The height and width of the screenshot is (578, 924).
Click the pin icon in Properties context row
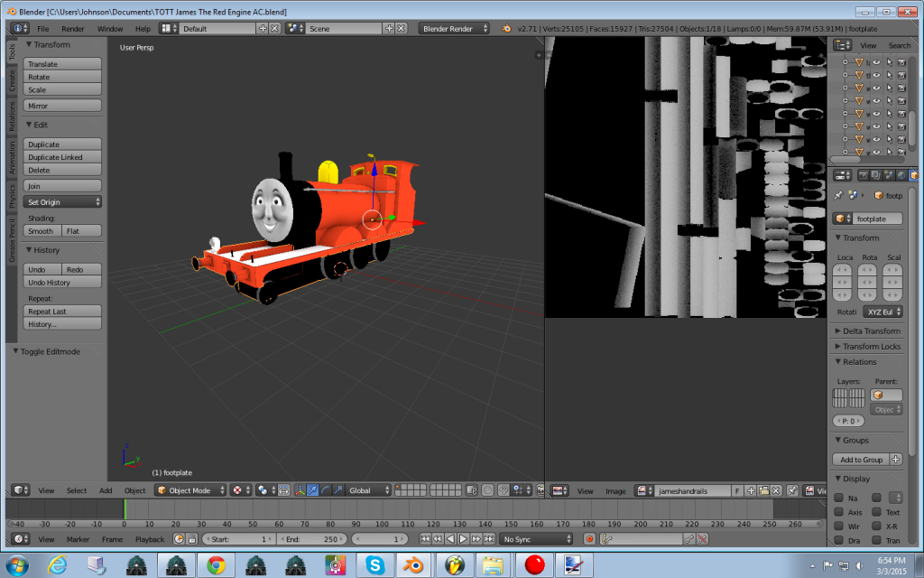838,195
